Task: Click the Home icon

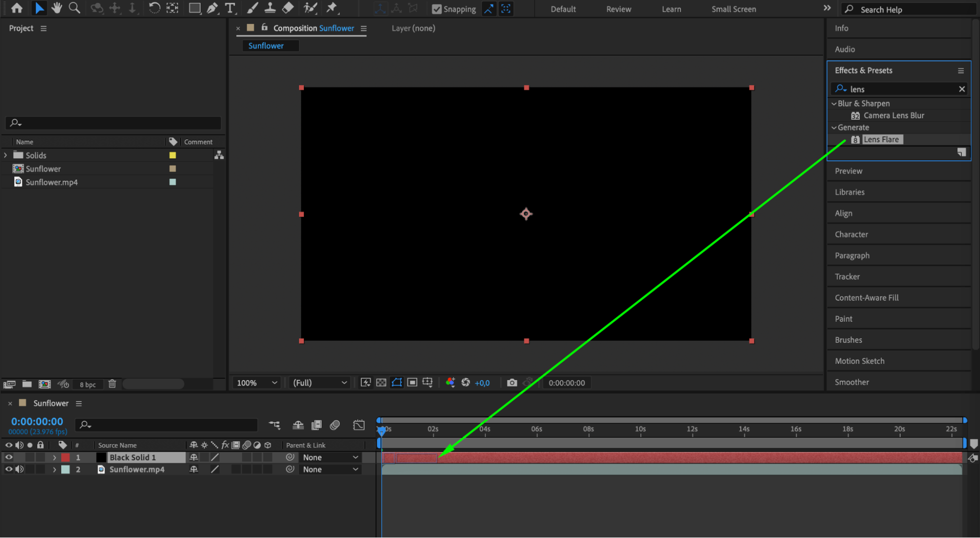Action: pos(17,8)
